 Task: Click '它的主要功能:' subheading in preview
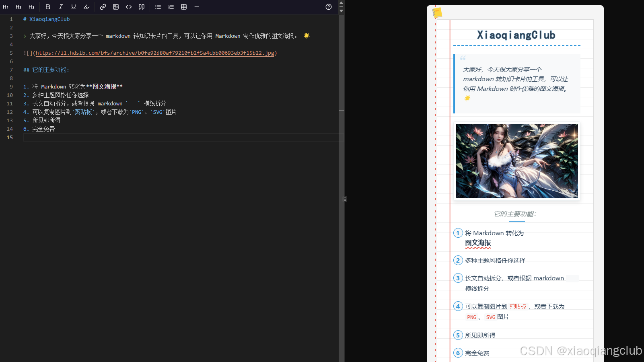point(515,214)
